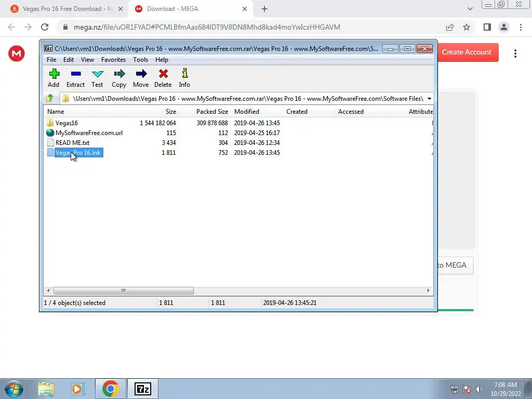The image size is (532, 399).
Task: Open the Chrome profile menu
Action: click(x=504, y=27)
